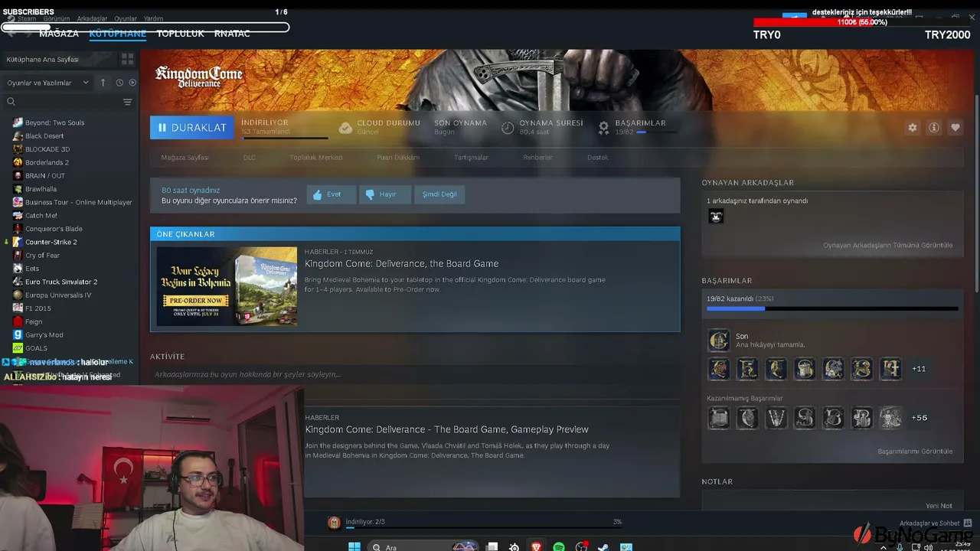This screenshot has height=551, width=980.
Task: Add Kingdom Come to favorites with heart icon
Action: pos(955,128)
